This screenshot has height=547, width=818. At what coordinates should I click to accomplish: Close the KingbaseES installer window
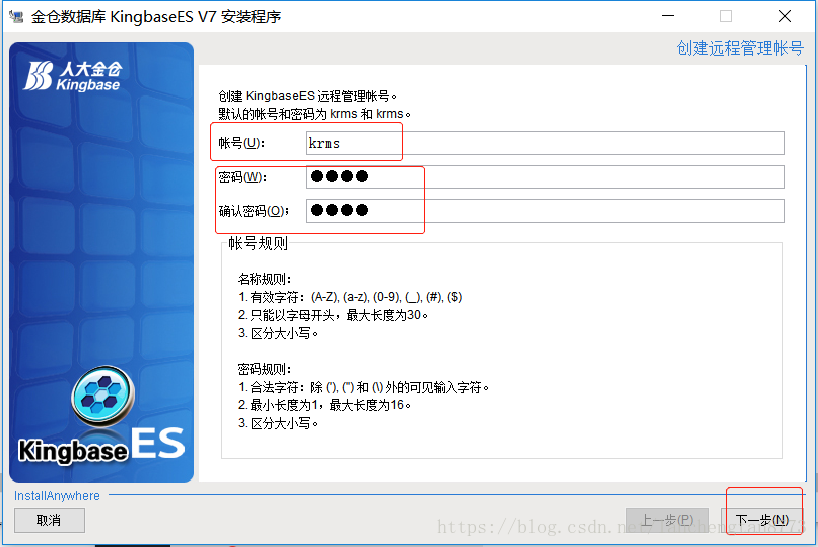click(785, 16)
